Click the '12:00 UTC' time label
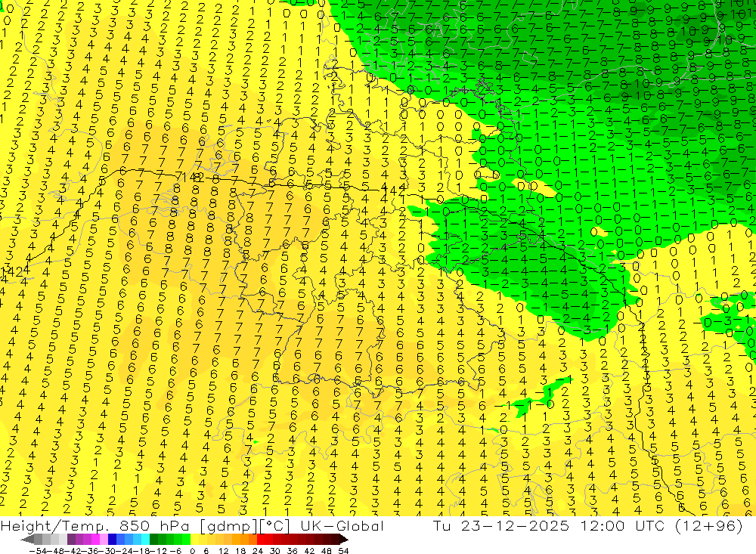This screenshot has width=756, height=554. [623, 526]
